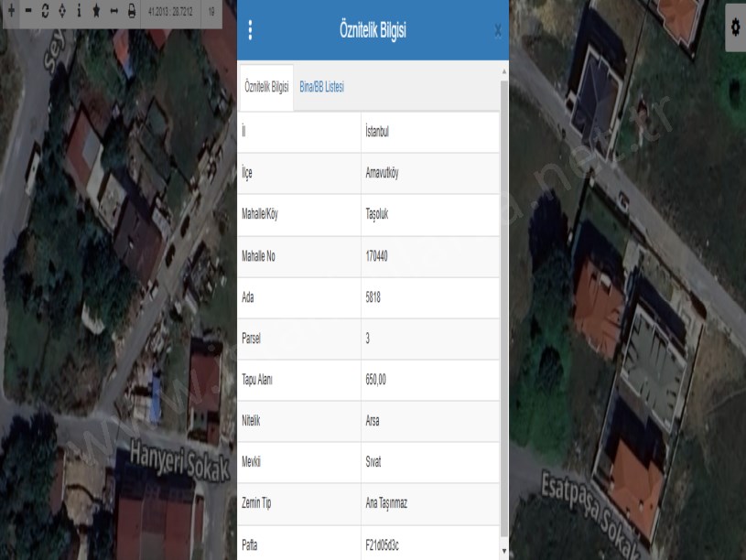Screen dimensions: 746x560
Task: Click the refresh map icon
Action: 45,15
